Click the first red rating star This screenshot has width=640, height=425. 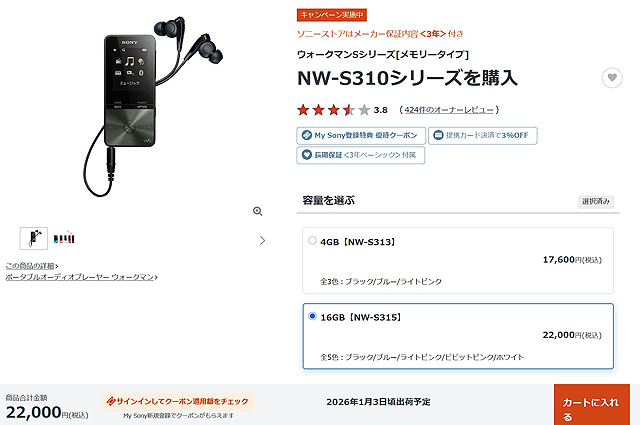303,109
